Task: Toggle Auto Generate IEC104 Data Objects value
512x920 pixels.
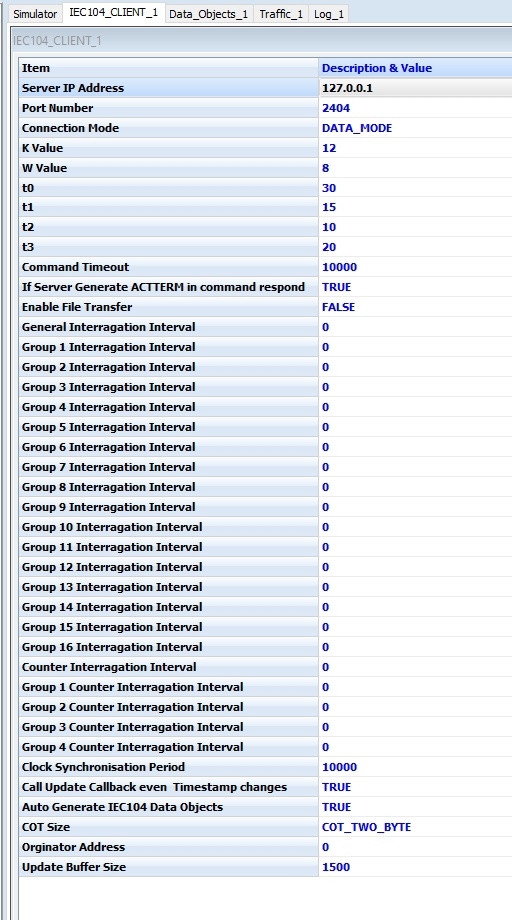Action: point(415,807)
